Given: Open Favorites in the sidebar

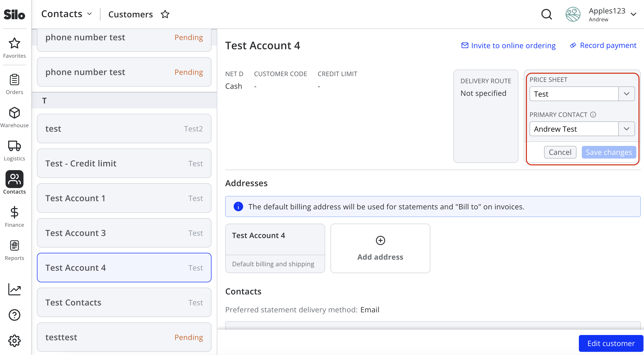Looking at the screenshot, I should point(14,48).
